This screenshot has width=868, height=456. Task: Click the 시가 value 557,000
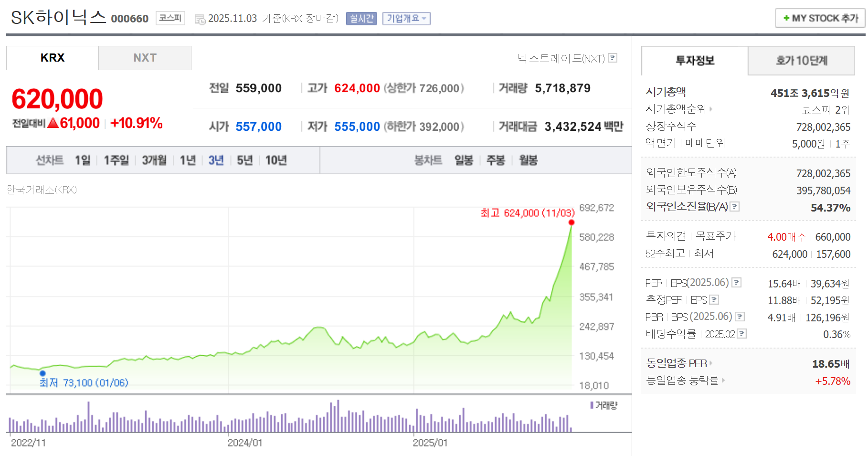pyautogui.click(x=258, y=127)
